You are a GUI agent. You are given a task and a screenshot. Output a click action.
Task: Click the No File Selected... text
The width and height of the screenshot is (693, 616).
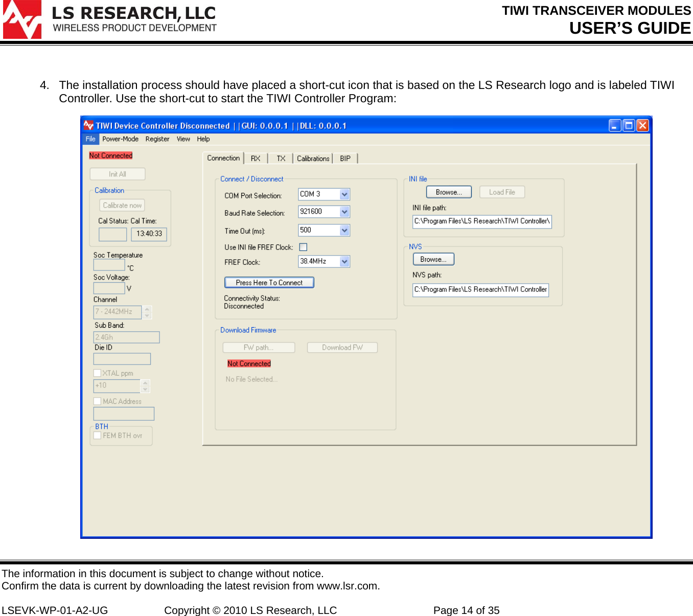(x=251, y=379)
